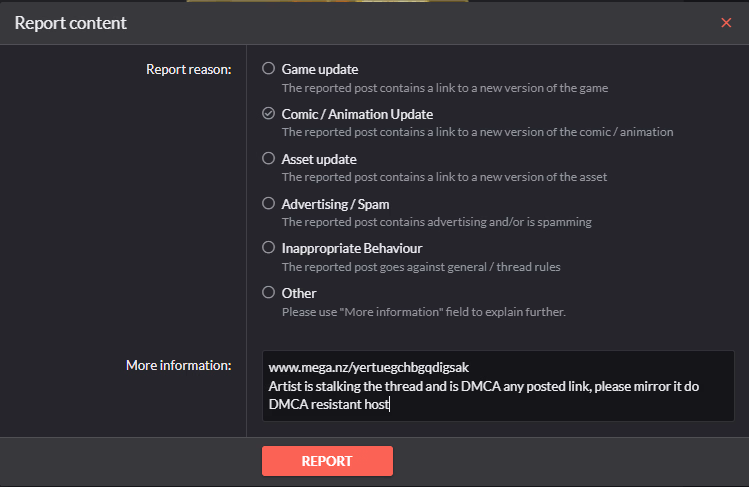Select the Inappropriate Behaviour radio circle
749x487 pixels.
point(268,247)
